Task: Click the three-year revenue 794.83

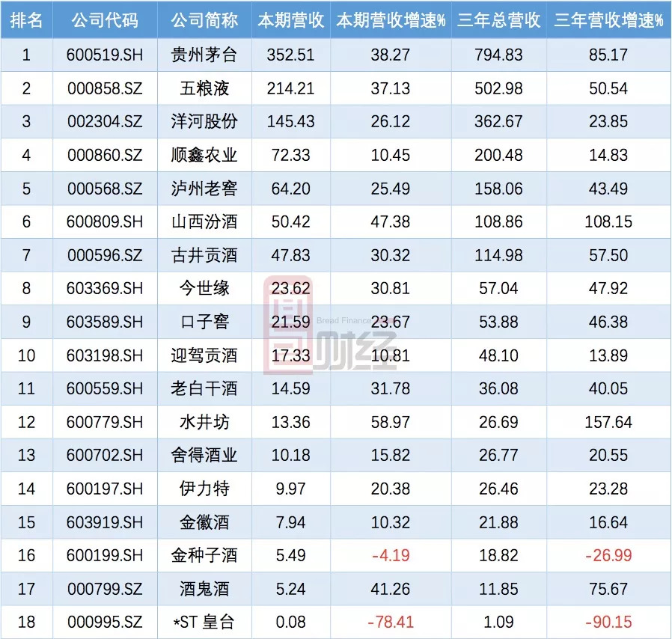Action: [x=499, y=55]
